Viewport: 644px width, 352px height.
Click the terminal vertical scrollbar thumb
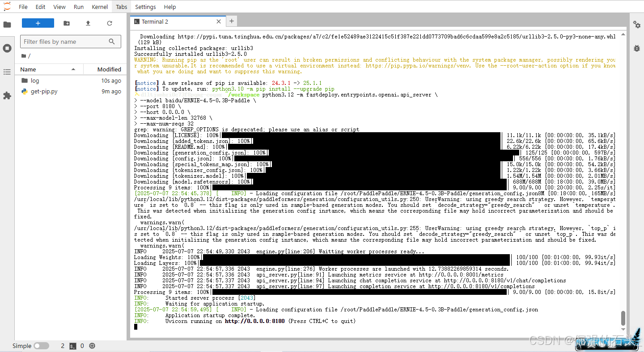pos(623,318)
